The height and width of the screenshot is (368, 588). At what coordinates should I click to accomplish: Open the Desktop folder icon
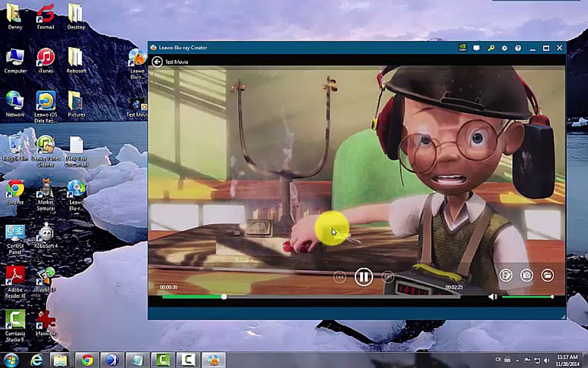tap(76, 16)
